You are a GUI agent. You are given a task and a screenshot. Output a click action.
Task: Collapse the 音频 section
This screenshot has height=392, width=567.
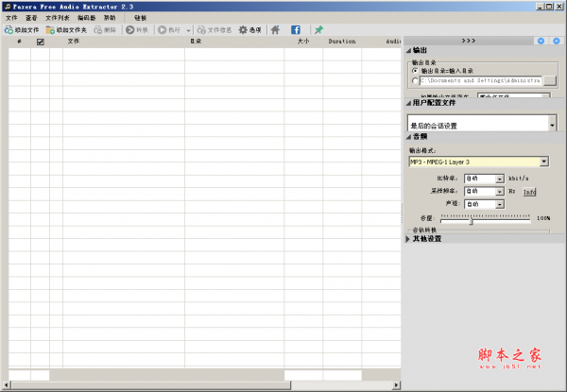click(408, 137)
